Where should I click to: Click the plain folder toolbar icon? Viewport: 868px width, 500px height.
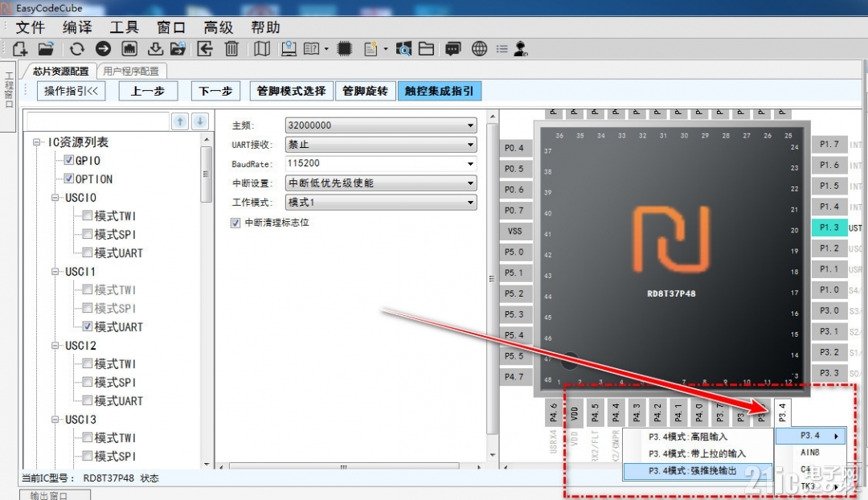click(426, 49)
